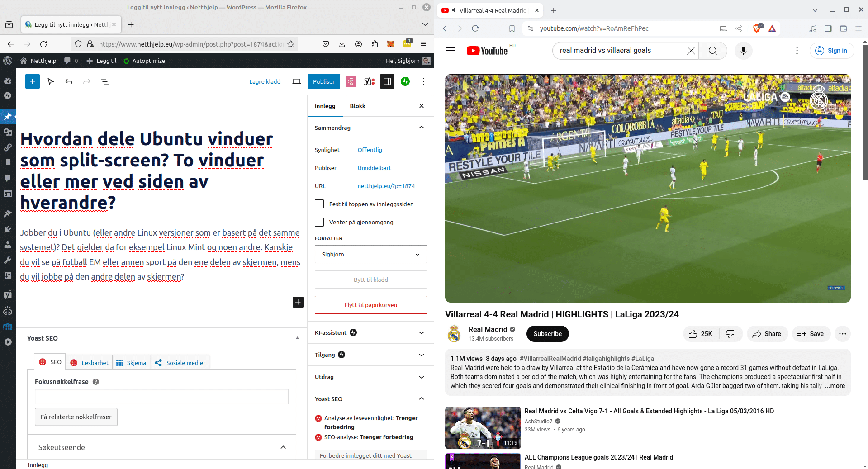Screen dimensions: 868x469
Task: Open the YouTube guide hamburger menu
Action: tap(451, 51)
